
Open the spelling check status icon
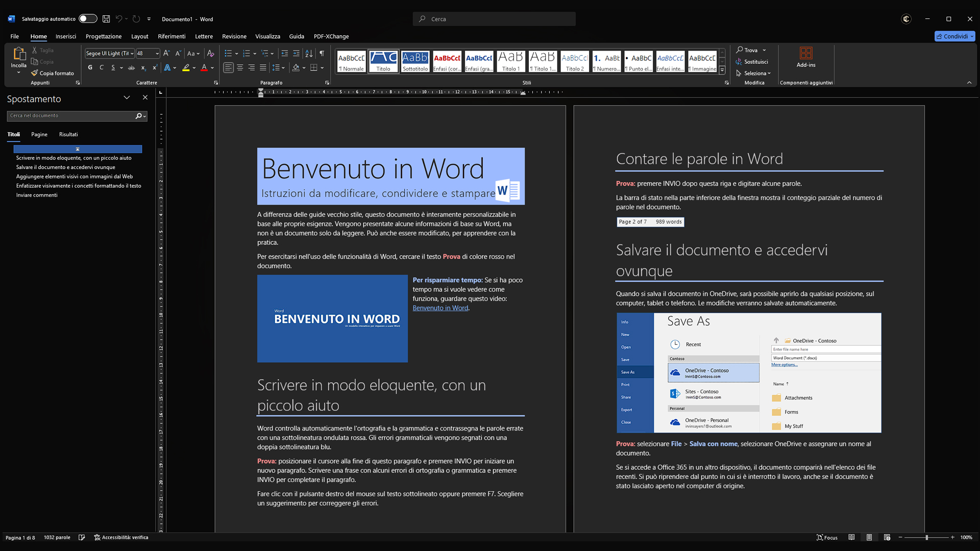pos(82,537)
